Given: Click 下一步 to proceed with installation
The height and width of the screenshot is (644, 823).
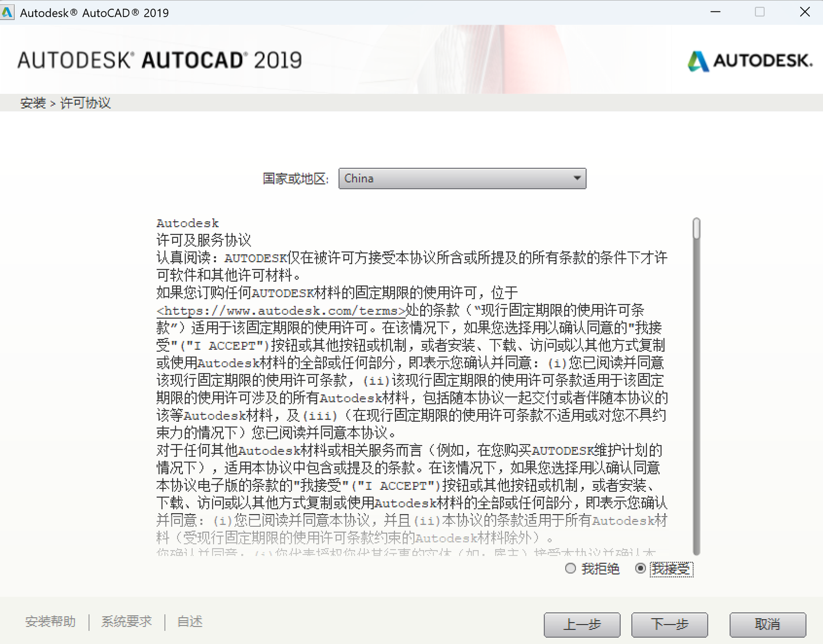Looking at the screenshot, I should pyautogui.click(x=669, y=625).
